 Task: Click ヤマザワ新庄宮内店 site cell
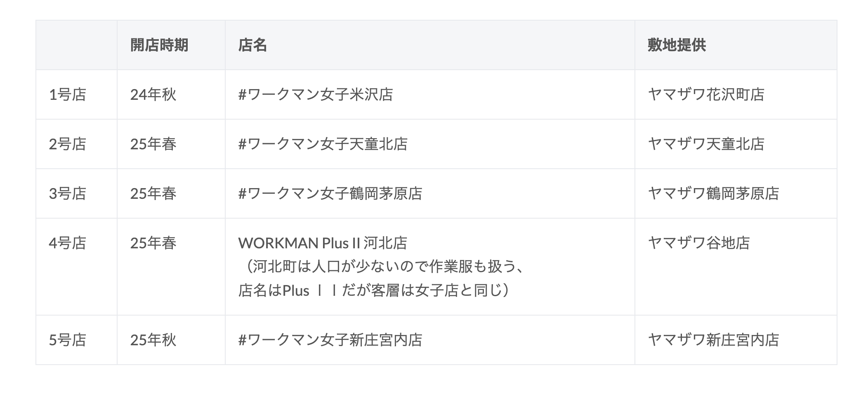(x=713, y=340)
